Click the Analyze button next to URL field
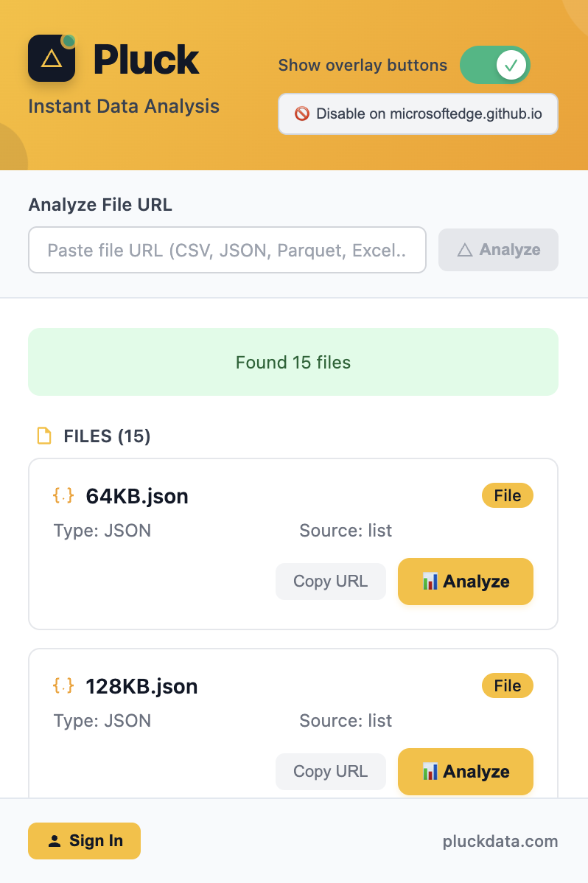 498,250
